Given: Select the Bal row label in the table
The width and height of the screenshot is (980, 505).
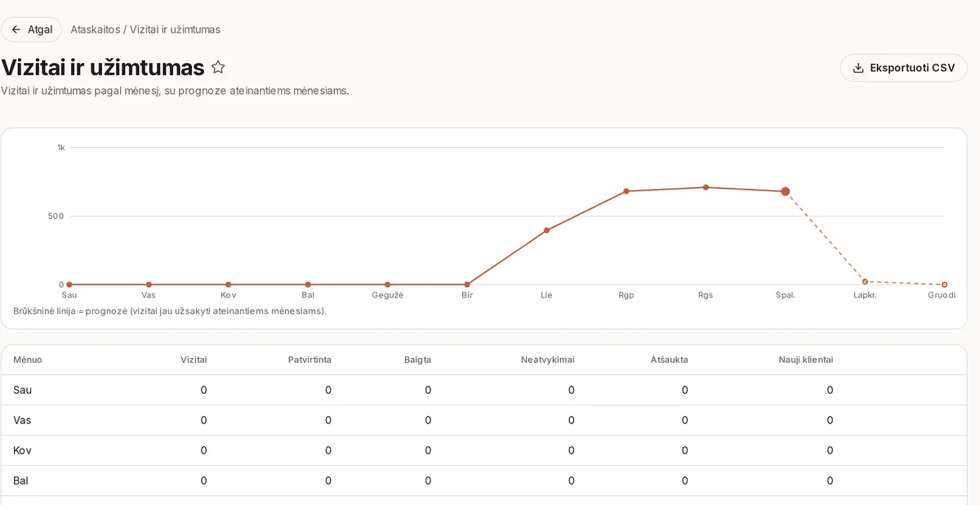Looking at the screenshot, I should (x=20, y=480).
